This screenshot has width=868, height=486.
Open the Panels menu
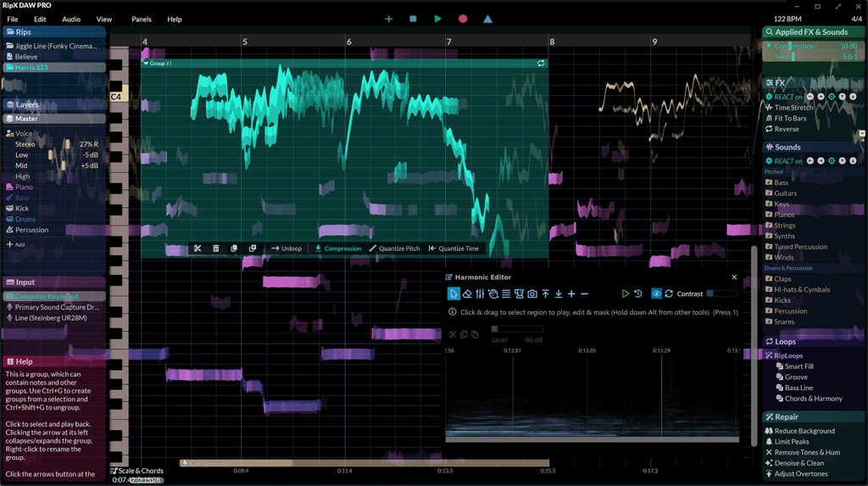tap(142, 19)
